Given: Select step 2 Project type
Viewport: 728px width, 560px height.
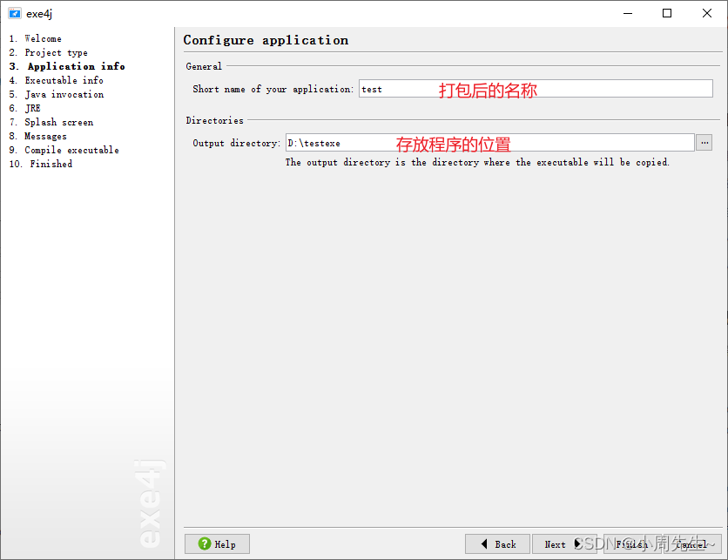Looking at the screenshot, I should coord(48,52).
